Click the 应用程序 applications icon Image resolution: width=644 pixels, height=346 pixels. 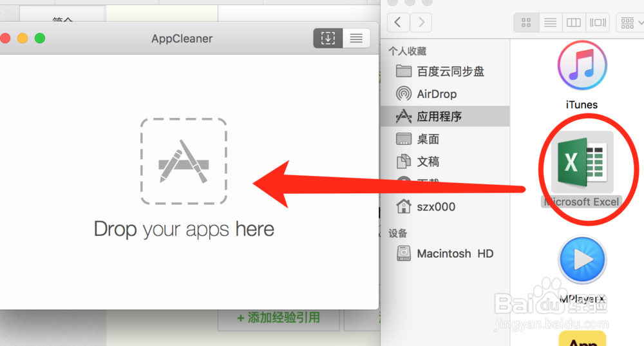tap(404, 116)
